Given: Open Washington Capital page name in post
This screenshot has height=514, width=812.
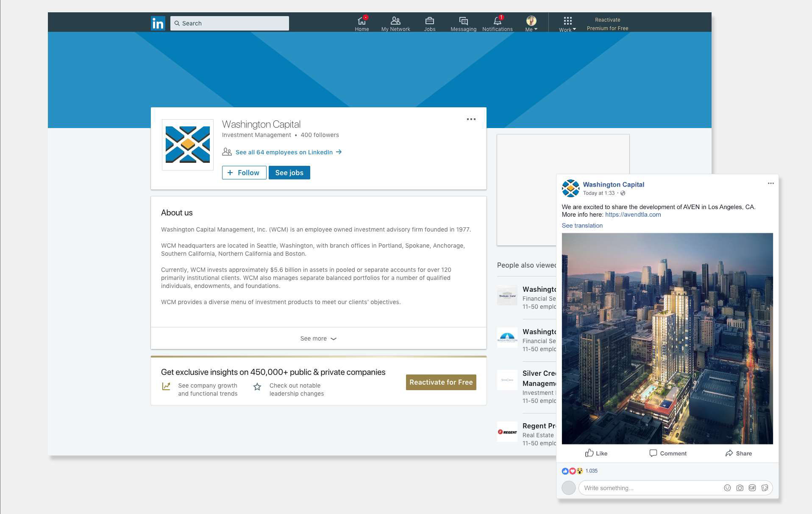Looking at the screenshot, I should pyautogui.click(x=613, y=184).
